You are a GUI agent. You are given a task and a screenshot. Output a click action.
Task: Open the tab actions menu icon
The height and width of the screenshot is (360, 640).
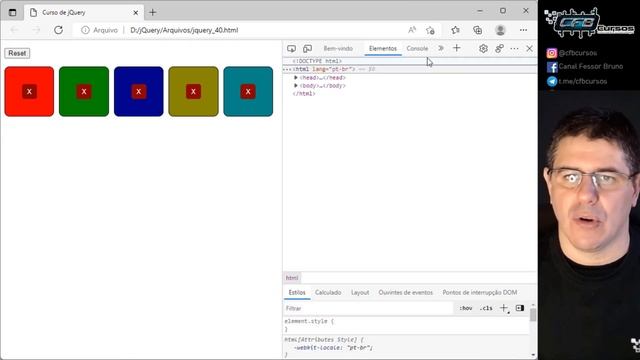tap(13, 12)
